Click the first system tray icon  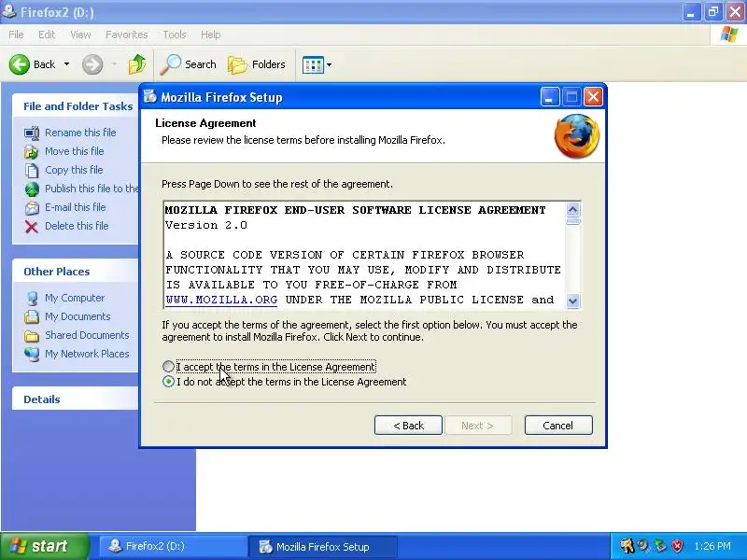pyautogui.click(x=627, y=546)
